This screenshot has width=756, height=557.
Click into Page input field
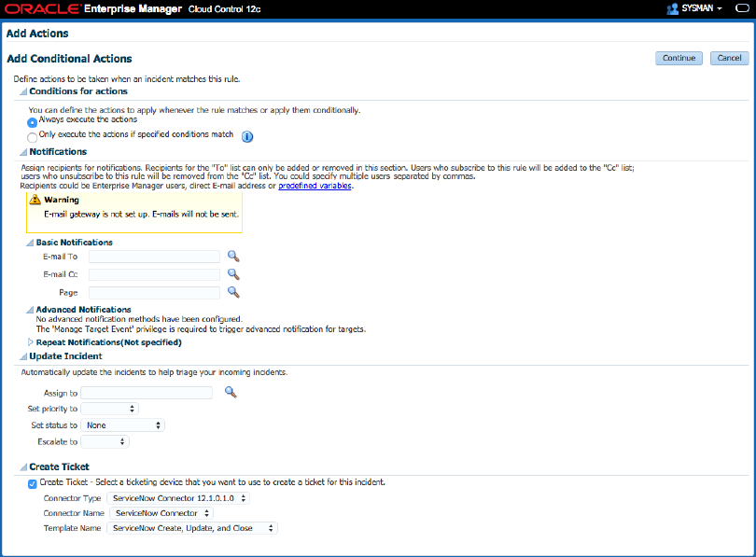point(154,292)
